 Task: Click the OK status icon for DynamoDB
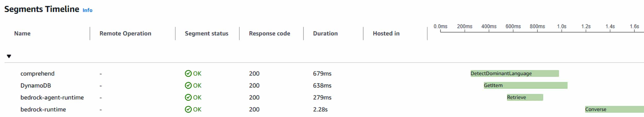188,85
